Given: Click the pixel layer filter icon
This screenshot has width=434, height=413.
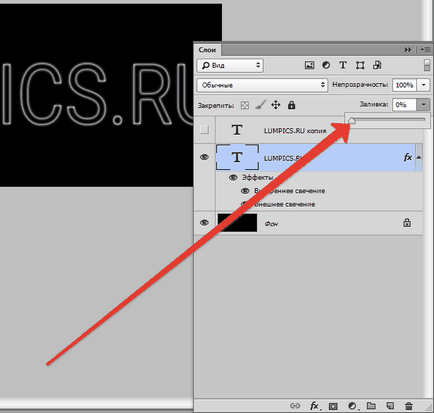Looking at the screenshot, I should tap(309, 65).
